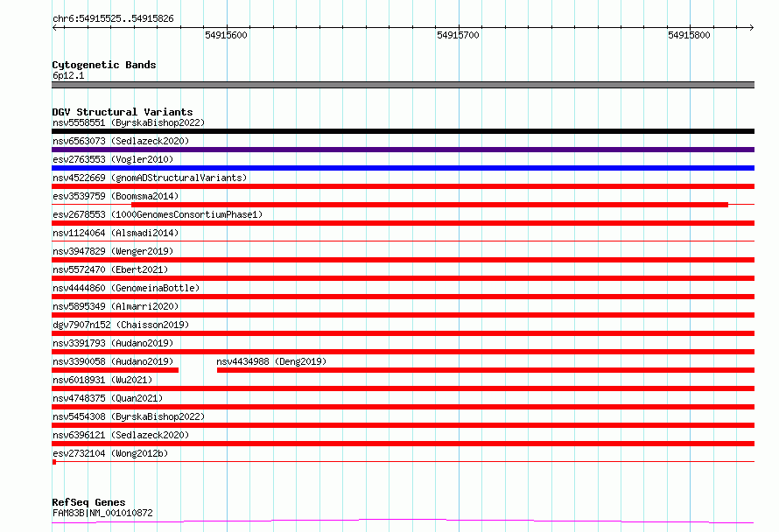Select the 54915800 ruler coordinate
Viewport: 779px width, 532px height.
click(689, 35)
